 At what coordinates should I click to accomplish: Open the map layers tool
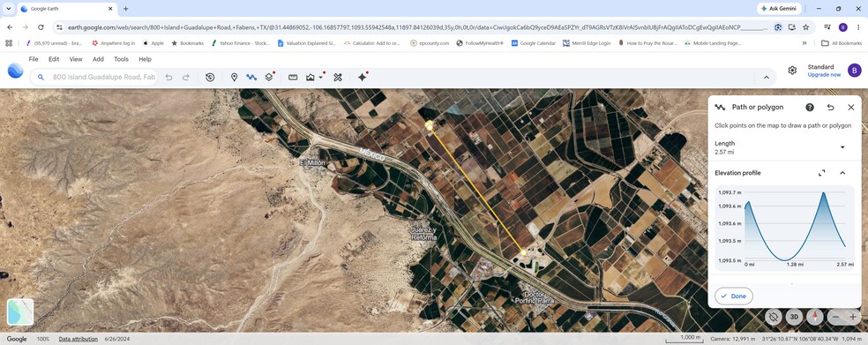[x=269, y=78]
